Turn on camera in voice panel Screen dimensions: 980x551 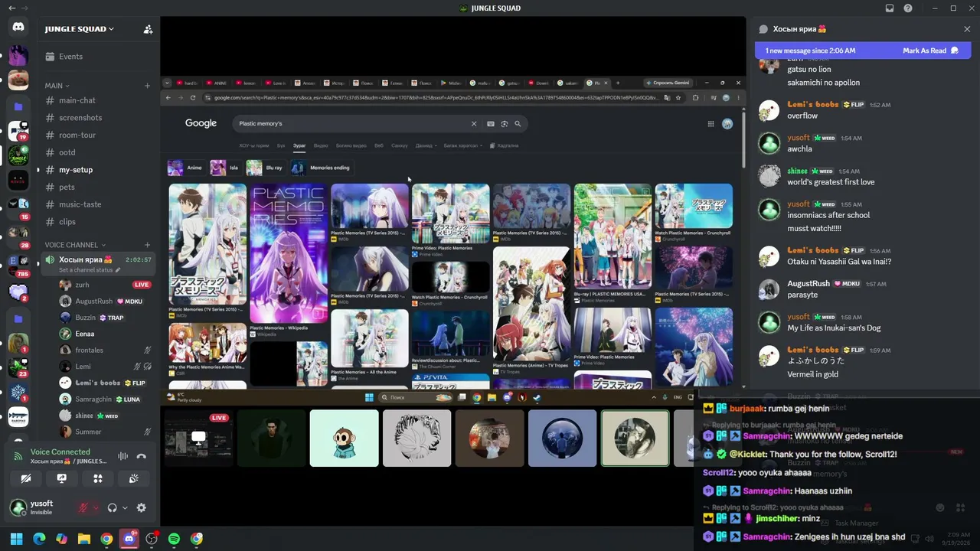26,478
